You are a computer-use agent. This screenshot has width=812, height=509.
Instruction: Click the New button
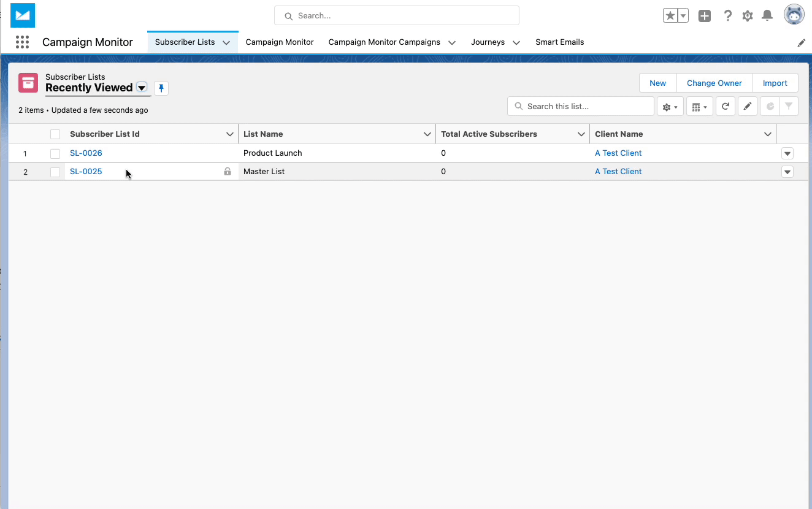pos(657,83)
